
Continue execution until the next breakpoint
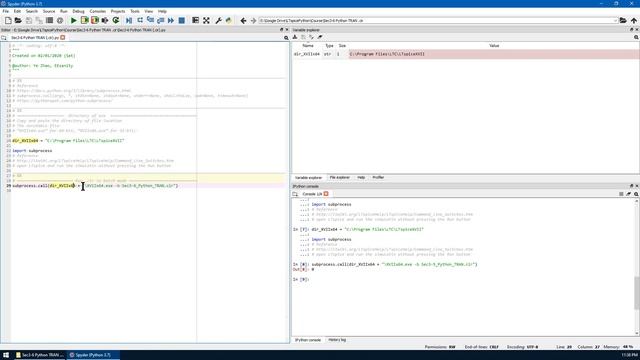pyautogui.click(x=171, y=20)
